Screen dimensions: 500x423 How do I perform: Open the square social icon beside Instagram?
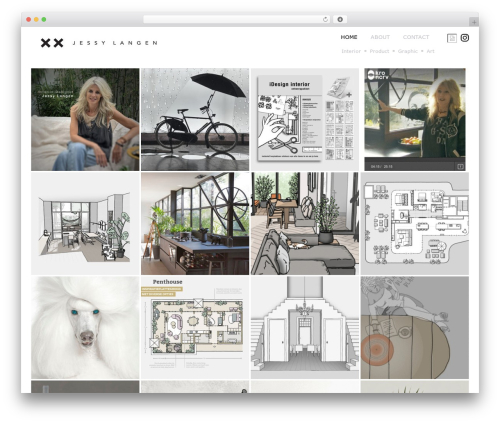pyautogui.click(x=452, y=38)
